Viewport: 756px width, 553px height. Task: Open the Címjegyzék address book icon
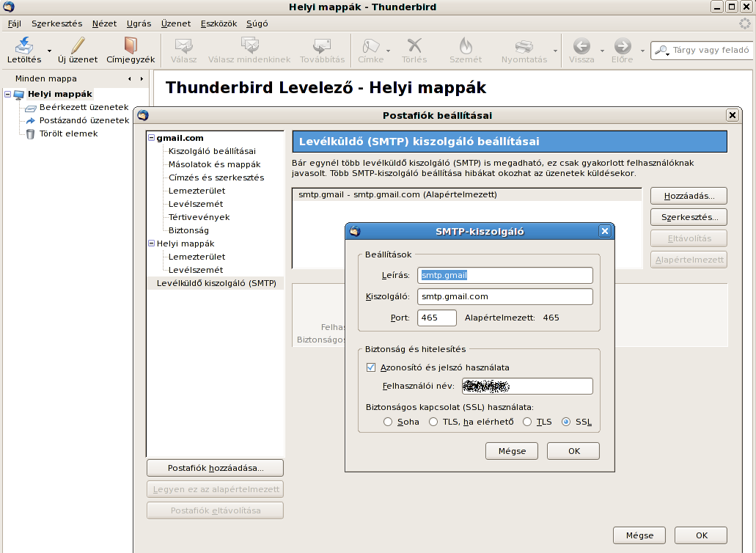point(131,46)
